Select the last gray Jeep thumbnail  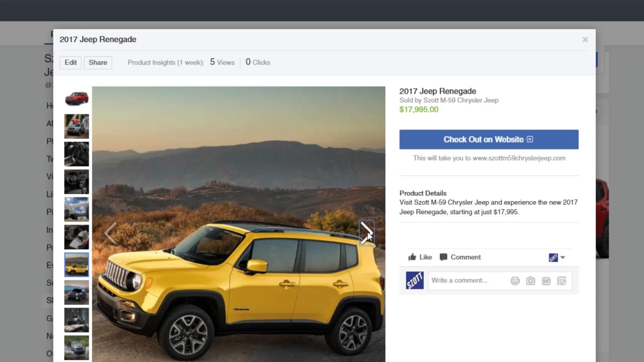tap(76, 347)
